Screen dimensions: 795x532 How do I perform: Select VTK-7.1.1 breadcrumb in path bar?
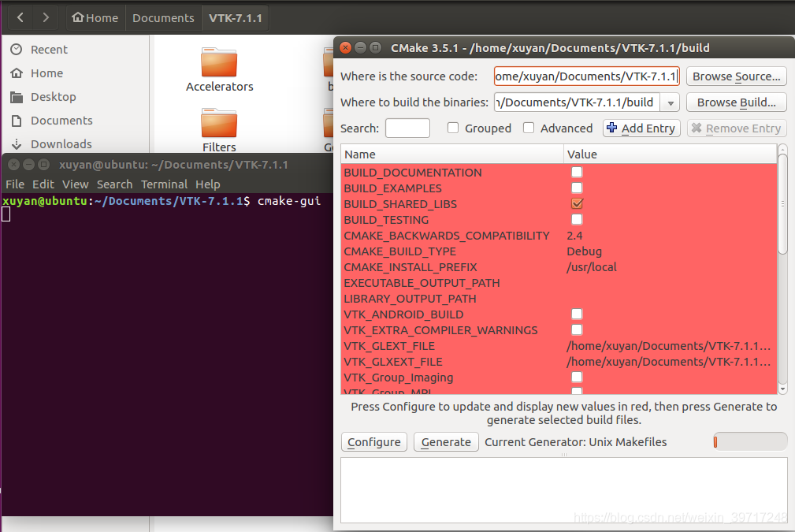pyautogui.click(x=236, y=18)
